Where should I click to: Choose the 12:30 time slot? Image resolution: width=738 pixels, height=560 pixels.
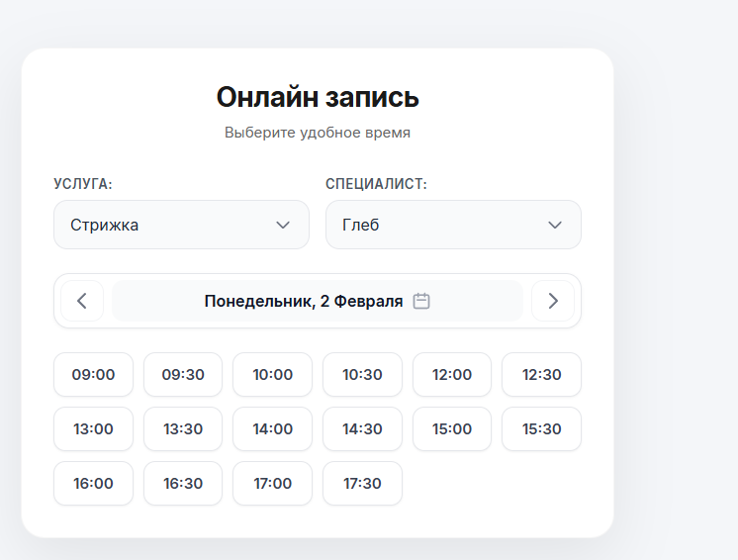pyautogui.click(x=541, y=375)
